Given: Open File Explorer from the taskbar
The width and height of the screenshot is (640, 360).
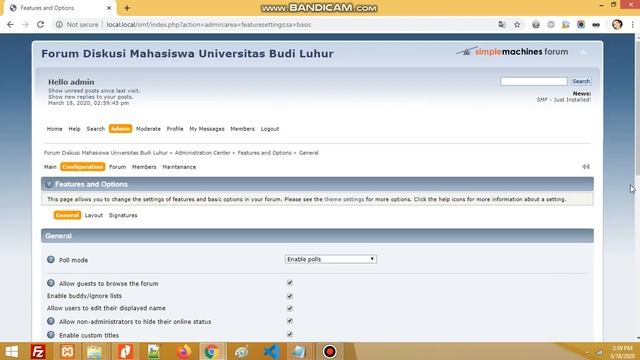Looking at the screenshot, I should tap(95, 351).
